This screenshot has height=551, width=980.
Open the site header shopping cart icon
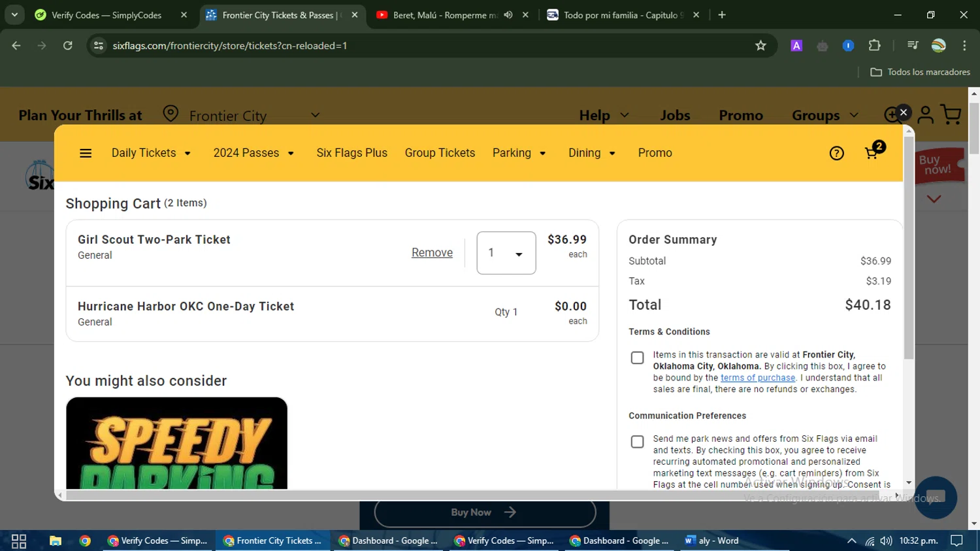pyautogui.click(x=951, y=115)
